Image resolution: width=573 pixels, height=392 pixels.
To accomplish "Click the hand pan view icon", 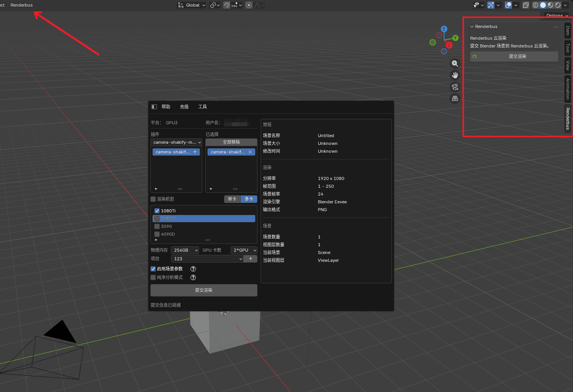I will tap(455, 75).
